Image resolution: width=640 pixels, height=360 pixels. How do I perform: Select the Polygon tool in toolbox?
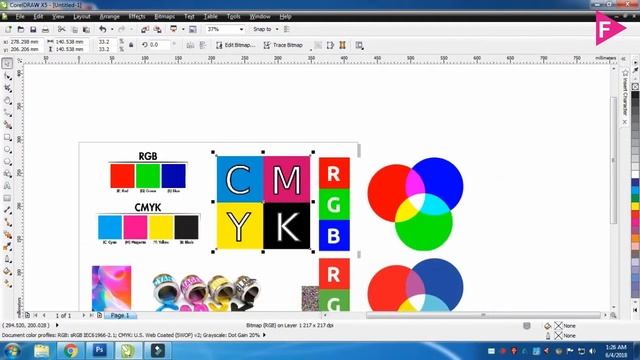[x=7, y=162]
